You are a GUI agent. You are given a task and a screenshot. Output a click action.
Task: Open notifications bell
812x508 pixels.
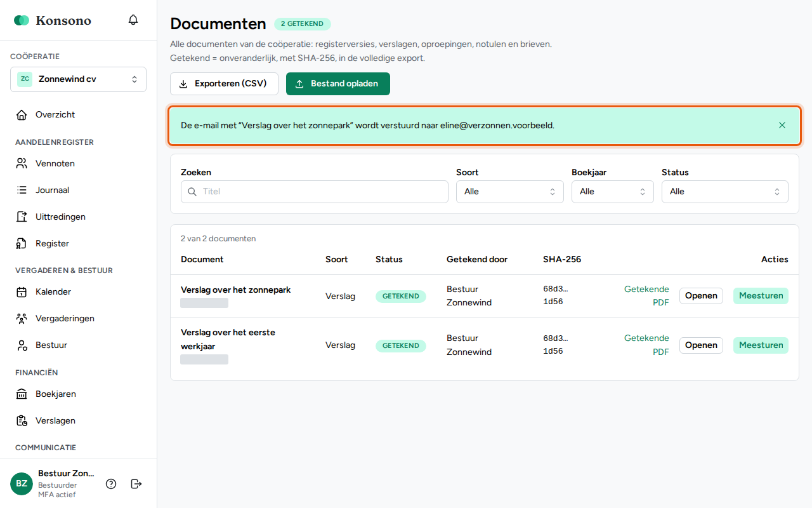[133, 20]
